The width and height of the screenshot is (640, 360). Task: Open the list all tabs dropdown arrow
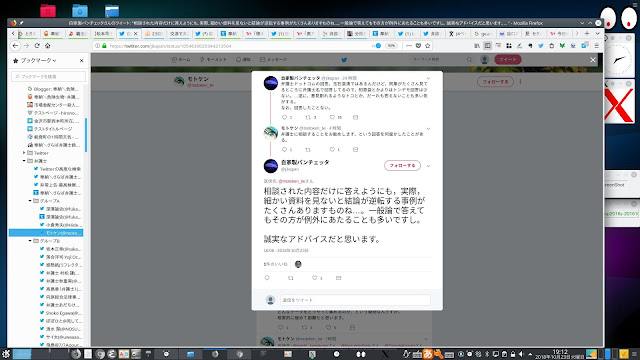(x=597, y=33)
